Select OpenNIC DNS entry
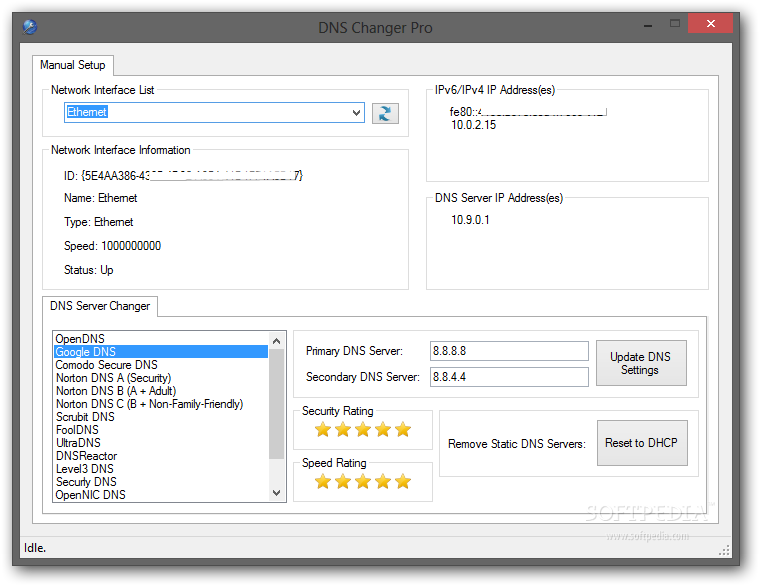This screenshot has width=760, height=586. (161, 495)
